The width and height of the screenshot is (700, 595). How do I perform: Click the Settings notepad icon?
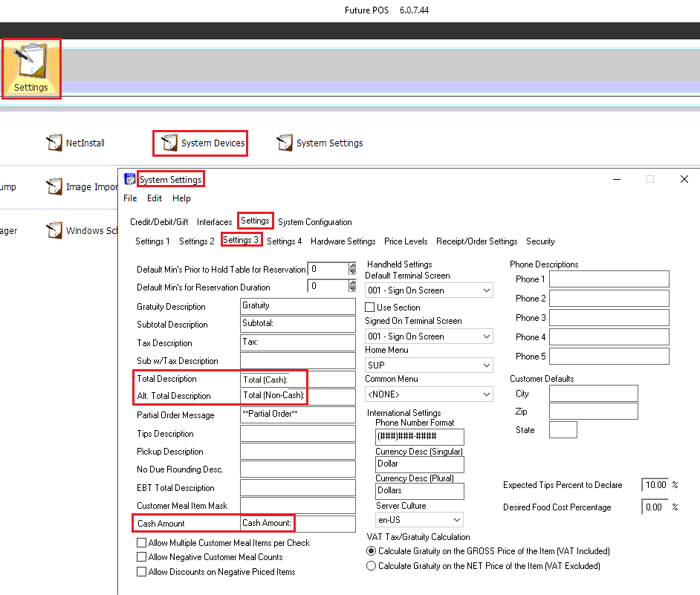[x=31, y=62]
